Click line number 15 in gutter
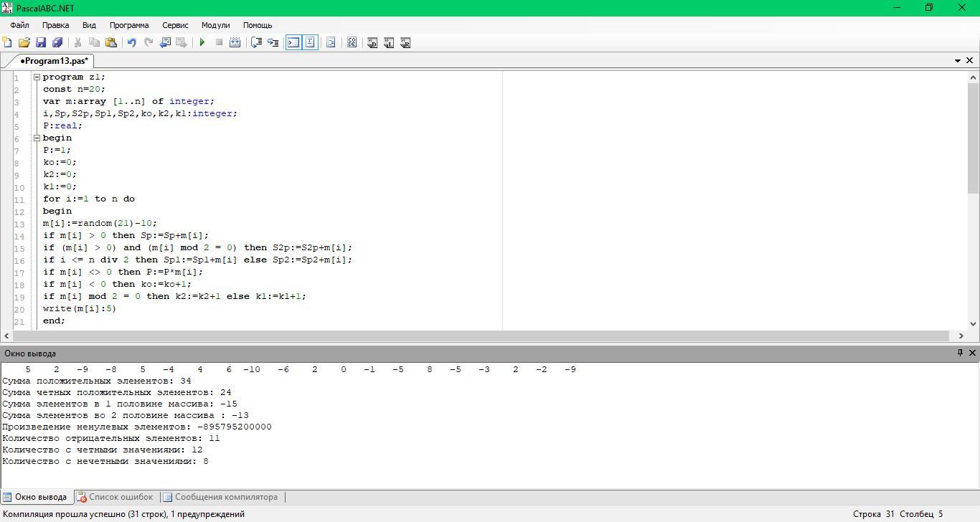 pos(19,248)
